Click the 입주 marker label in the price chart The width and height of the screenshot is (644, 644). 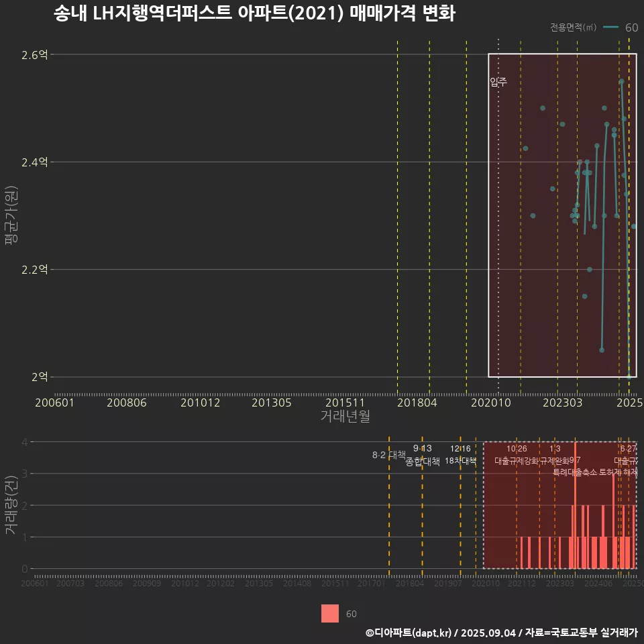498,83
